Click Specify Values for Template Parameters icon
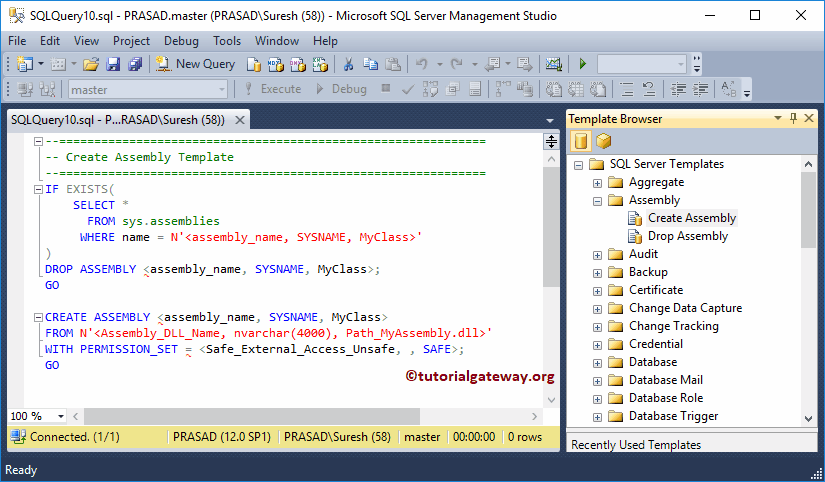The image size is (825, 482). click(x=728, y=90)
